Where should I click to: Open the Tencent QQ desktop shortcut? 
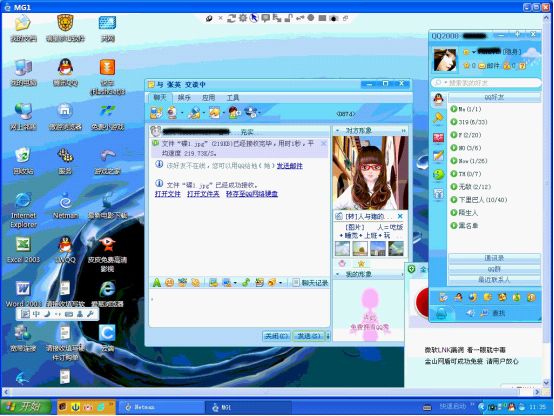[x=65, y=72]
